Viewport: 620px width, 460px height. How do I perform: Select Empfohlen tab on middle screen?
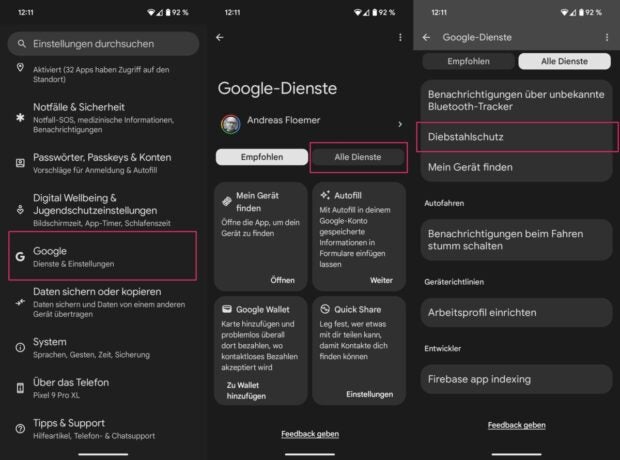tap(262, 157)
